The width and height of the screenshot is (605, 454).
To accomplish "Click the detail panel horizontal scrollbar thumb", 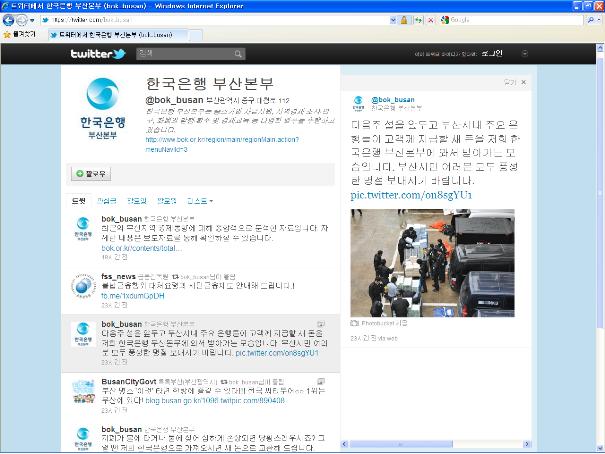I will click(x=401, y=444).
